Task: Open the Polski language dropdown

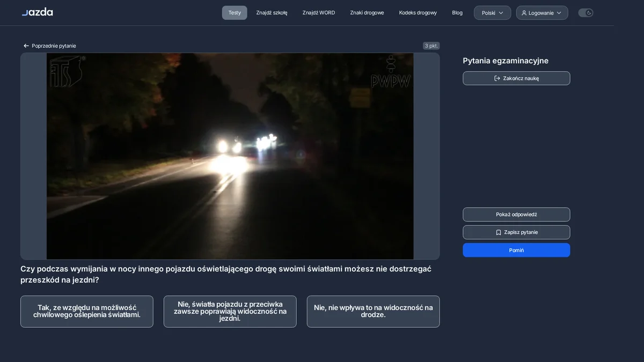Action: click(x=492, y=13)
